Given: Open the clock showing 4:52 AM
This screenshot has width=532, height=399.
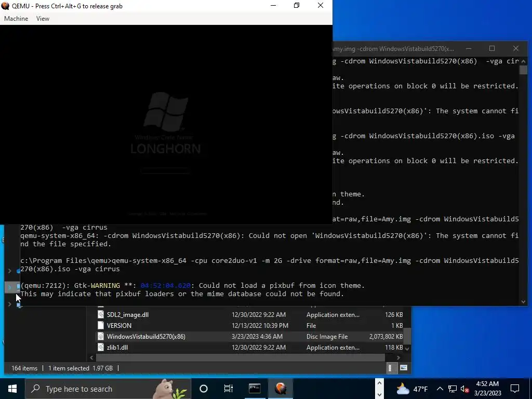Looking at the screenshot, I should coord(487,389).
